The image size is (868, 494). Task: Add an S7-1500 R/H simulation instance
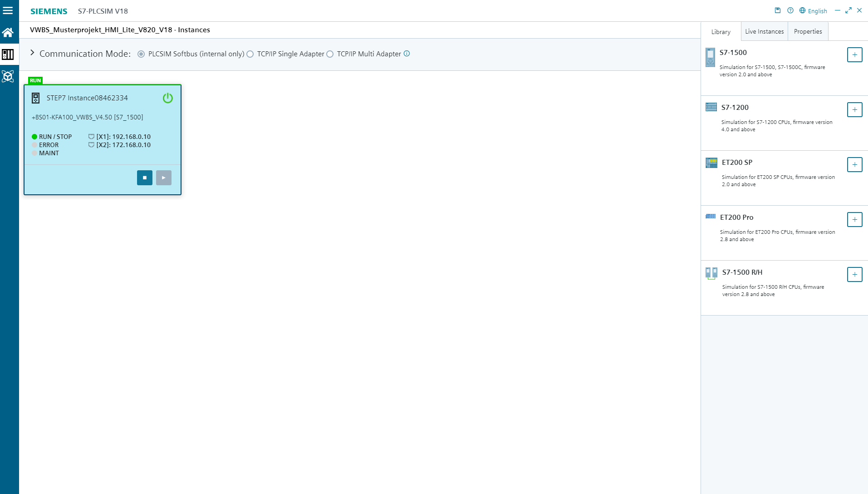855,275
